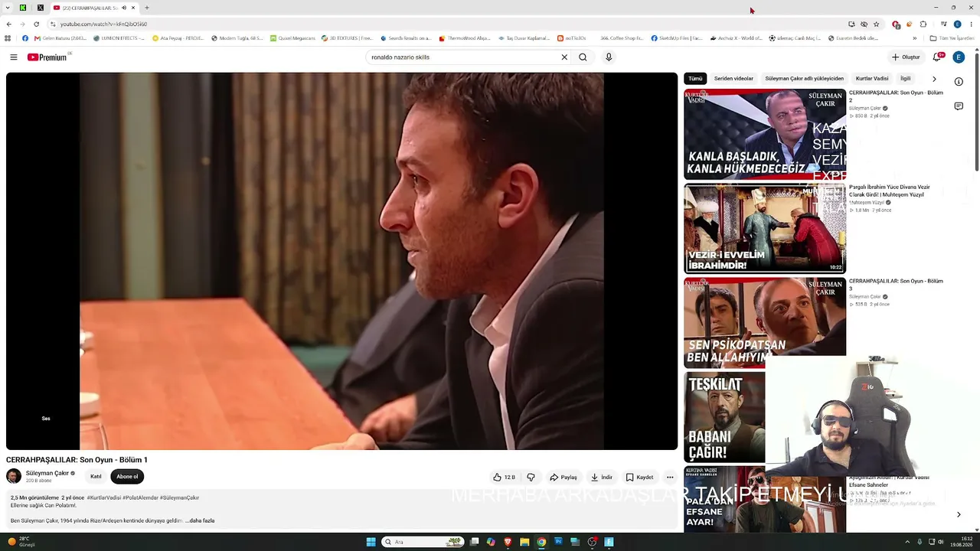Open File Explorer from taskbar
Screen dimensions: 980x551
[x=524, y=542]
